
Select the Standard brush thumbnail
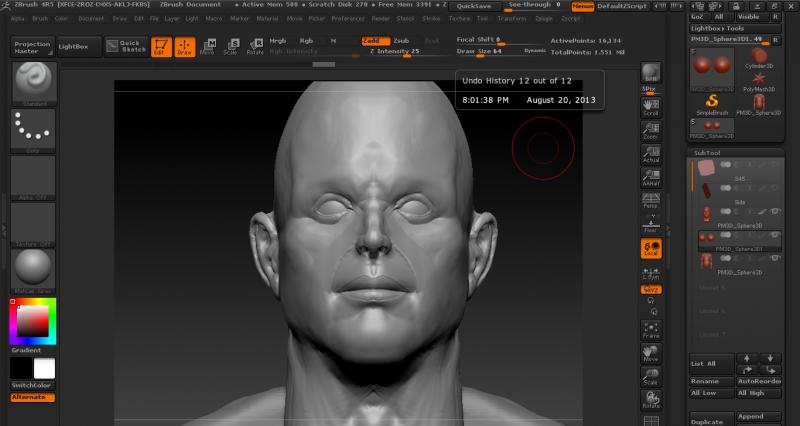tap(33, 82)
